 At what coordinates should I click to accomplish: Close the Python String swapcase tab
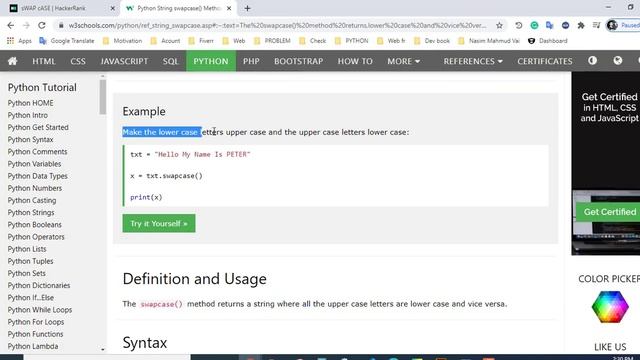tap(229, 8)
